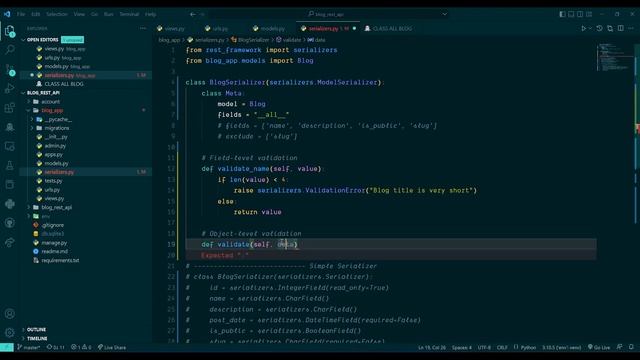Collapse the BLOG_REST_API project section

click(x=43, y=93)
